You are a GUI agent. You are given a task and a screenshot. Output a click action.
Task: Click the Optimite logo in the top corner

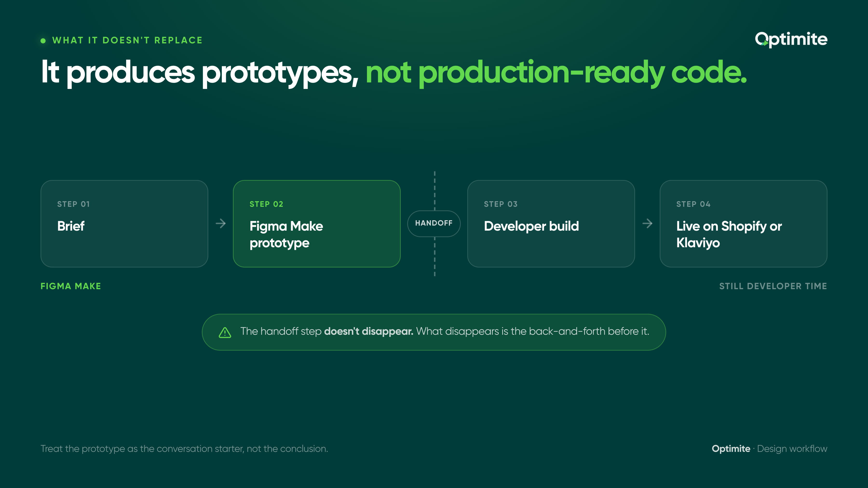(x=791, y=40)
